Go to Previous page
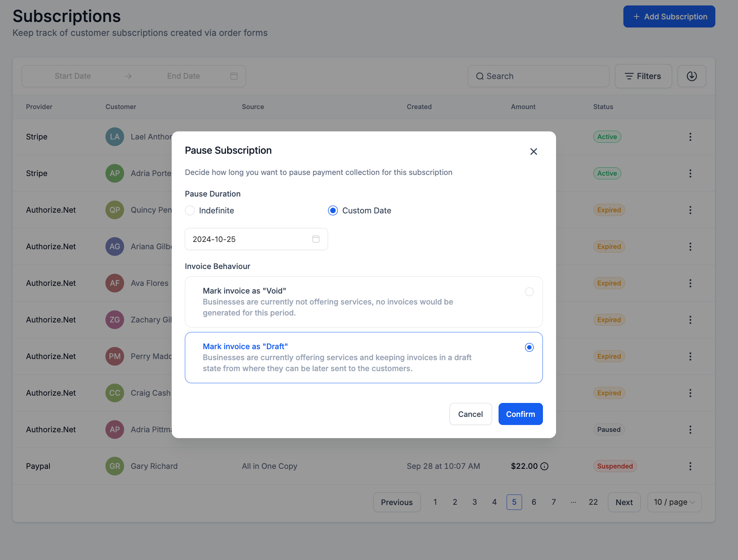 pyautogui.click(x=397, y=502)
